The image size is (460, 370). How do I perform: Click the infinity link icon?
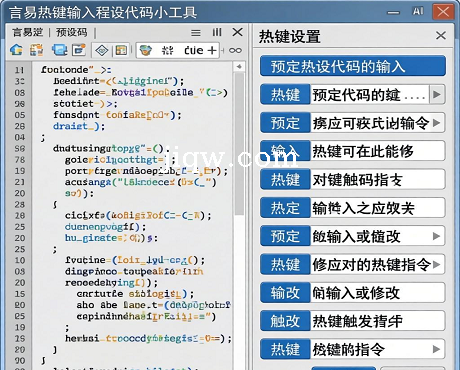pyautogui.click(x=235, y=50)
